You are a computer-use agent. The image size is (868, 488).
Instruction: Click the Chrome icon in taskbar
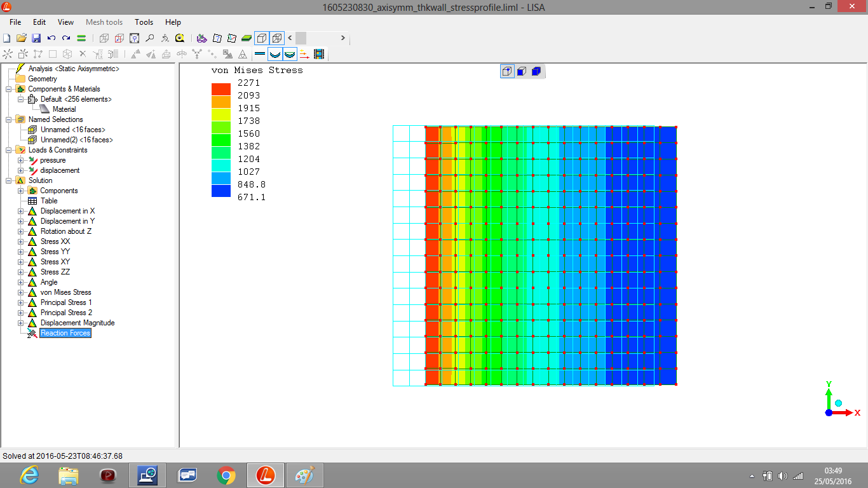226,475
